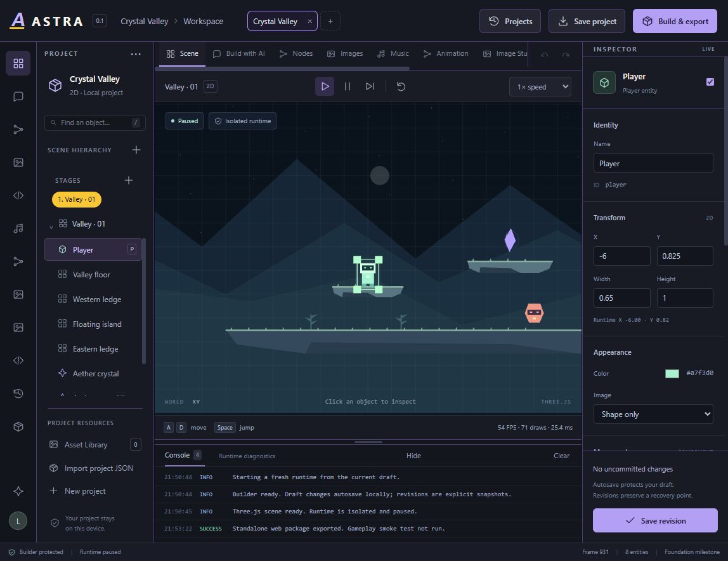Open the Music tab
Viewport: 728px width, 561px height.
coord(393,54)
